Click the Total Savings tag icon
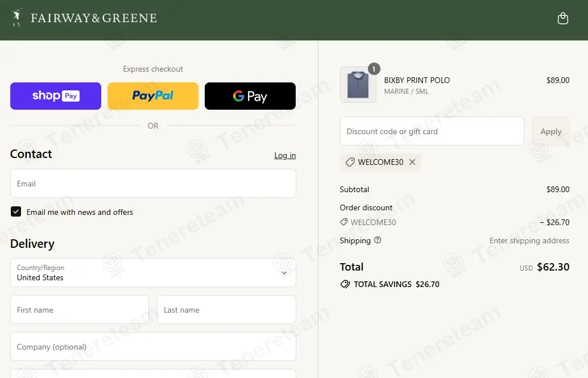The width and height of the screenshot is (588, 378). coord(345,284)
